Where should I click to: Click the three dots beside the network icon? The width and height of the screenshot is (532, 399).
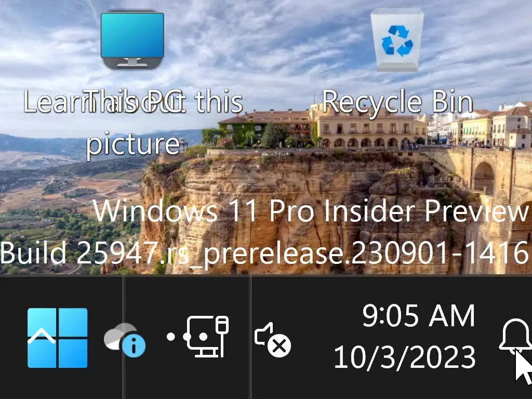point(187,337)
